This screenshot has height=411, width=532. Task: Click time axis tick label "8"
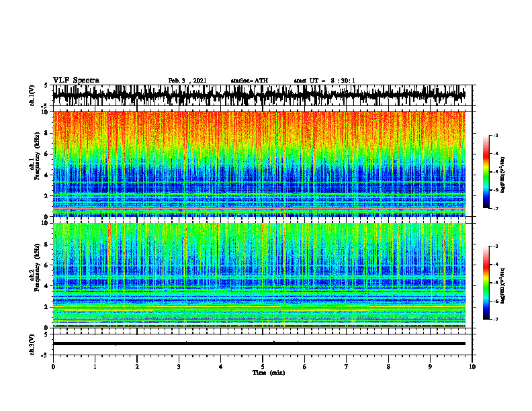pyautogui.click(x=388, y=367)
